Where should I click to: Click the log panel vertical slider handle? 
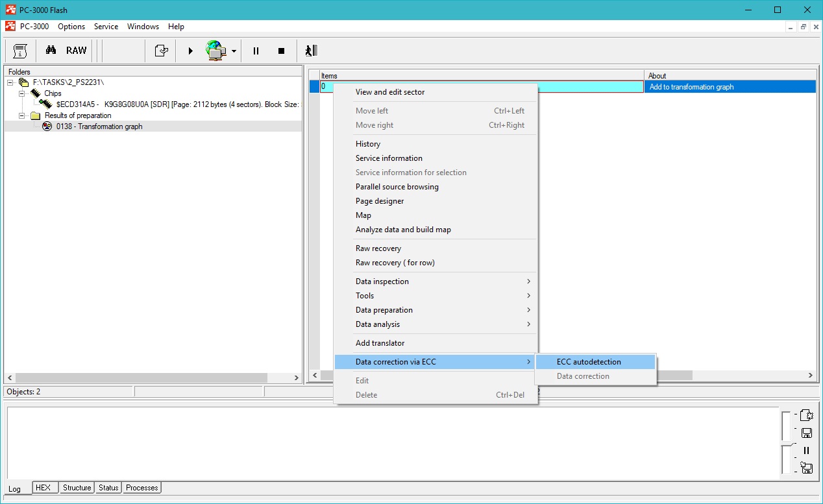[x=787, y=444]
